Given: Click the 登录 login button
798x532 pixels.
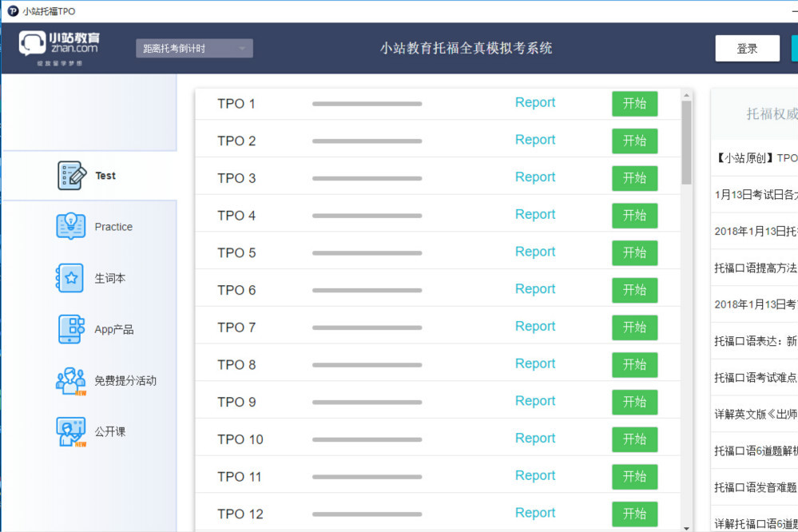Looking at the screenshot, I should (x=747, y=49).
